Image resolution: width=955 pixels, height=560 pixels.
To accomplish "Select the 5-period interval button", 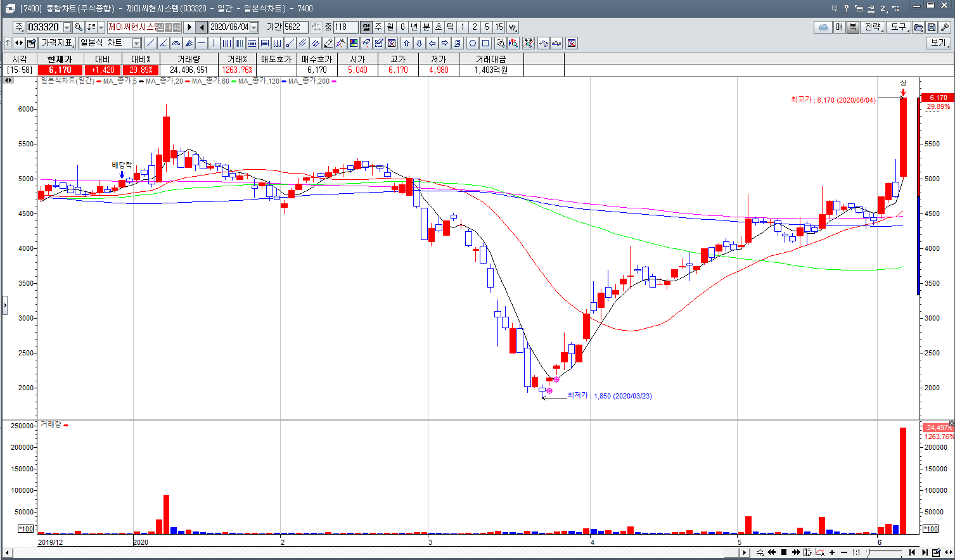I will (487, 27).
